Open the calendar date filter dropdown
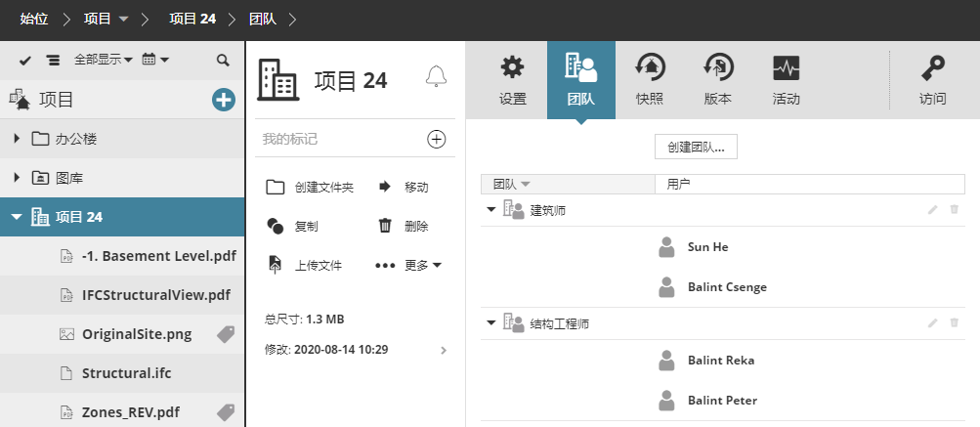Image resolution: width=980 pixels, height=427 pixels. click(155, 60)
